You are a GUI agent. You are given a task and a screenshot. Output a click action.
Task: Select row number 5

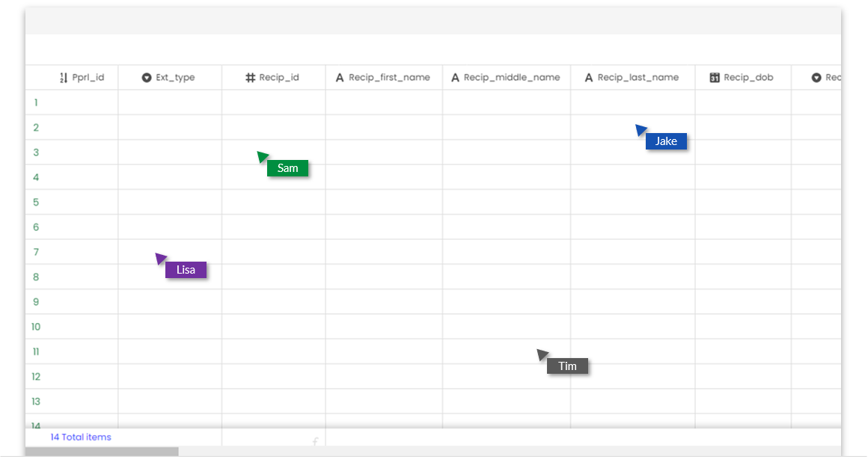(x=35, y=202)
